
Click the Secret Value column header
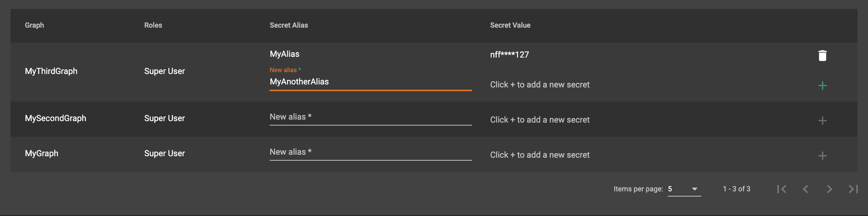coord(510,25)
